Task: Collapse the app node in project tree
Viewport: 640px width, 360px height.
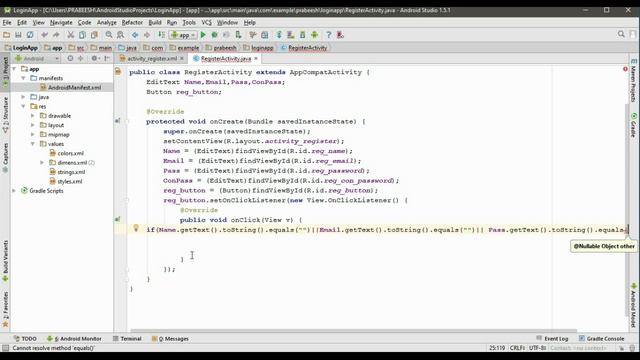Action: [x=15, y=69]
